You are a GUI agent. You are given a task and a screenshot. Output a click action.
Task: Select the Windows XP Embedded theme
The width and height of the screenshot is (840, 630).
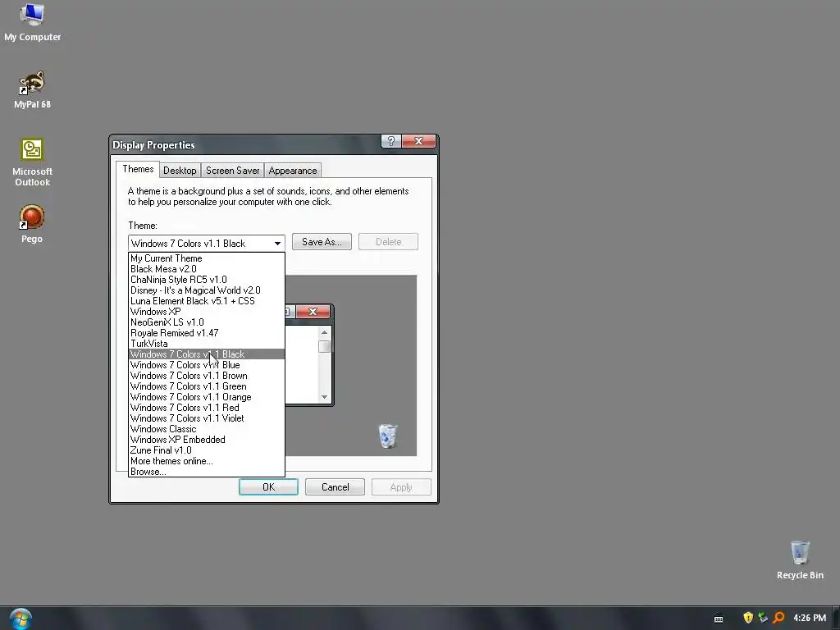pos(207,440)
